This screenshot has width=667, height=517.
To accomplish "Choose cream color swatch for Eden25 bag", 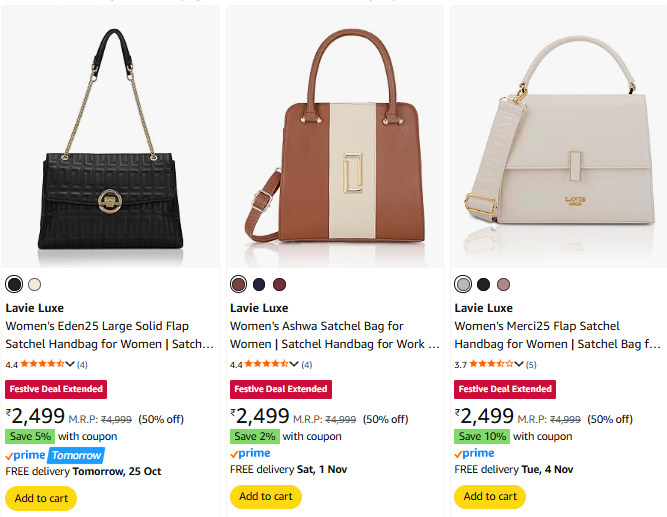I will (35, 284).
